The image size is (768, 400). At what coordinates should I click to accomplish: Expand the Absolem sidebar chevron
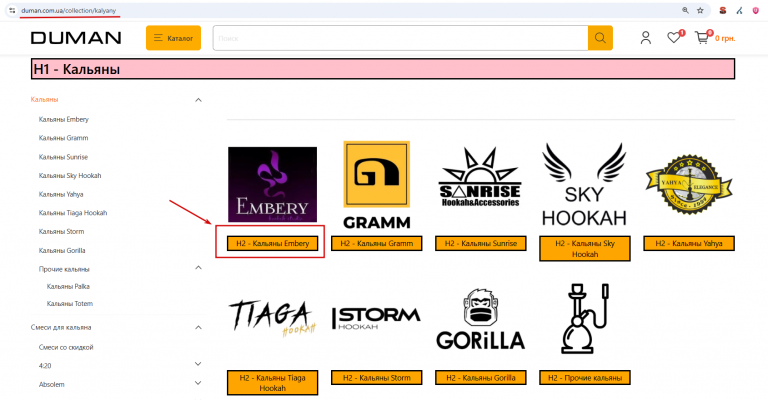click(x=198, y=383)
